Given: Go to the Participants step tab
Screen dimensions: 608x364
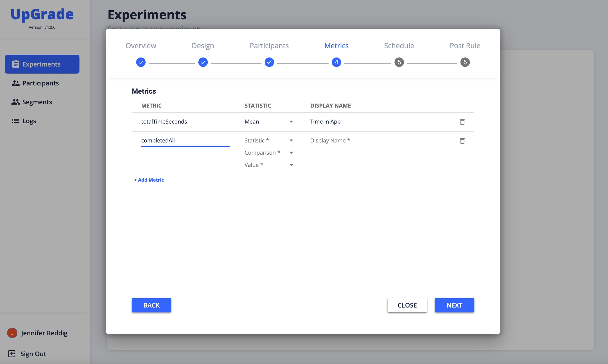Looking at the screenshot, I should (269, 46).
